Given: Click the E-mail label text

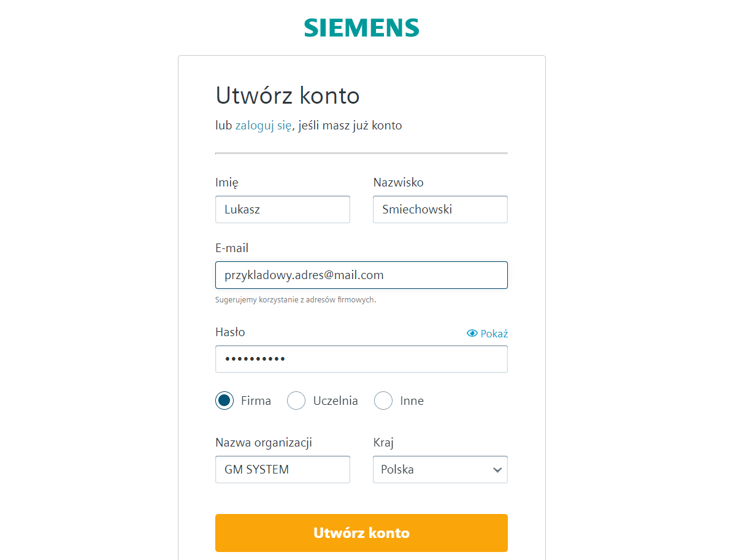Looking at the screenshot, I should (x=232, y=248).
